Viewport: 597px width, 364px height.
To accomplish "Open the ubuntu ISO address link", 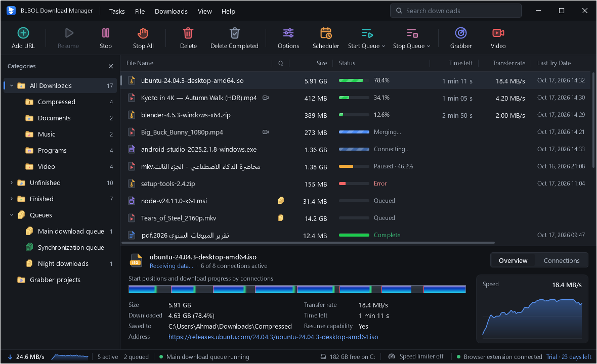I will tap(273, 337).
